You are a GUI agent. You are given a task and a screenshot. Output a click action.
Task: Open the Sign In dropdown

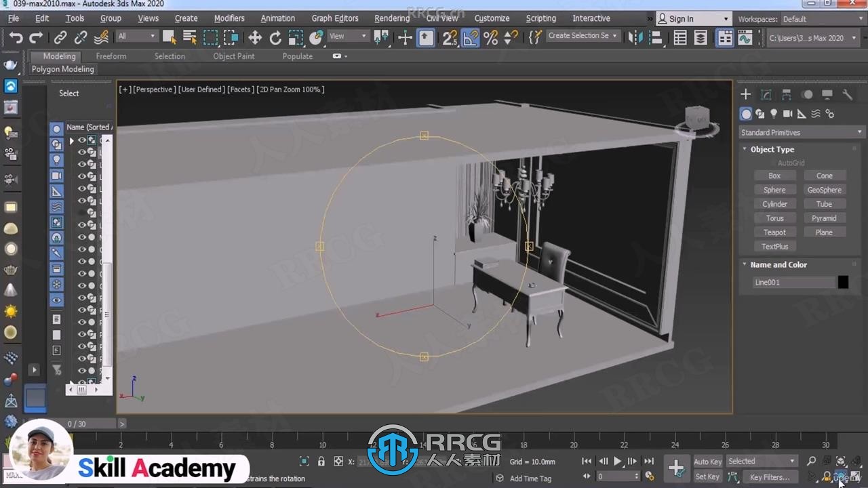(694, 19)
